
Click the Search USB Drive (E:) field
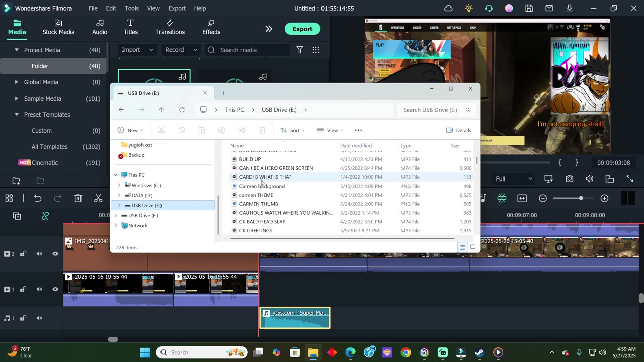436,110
